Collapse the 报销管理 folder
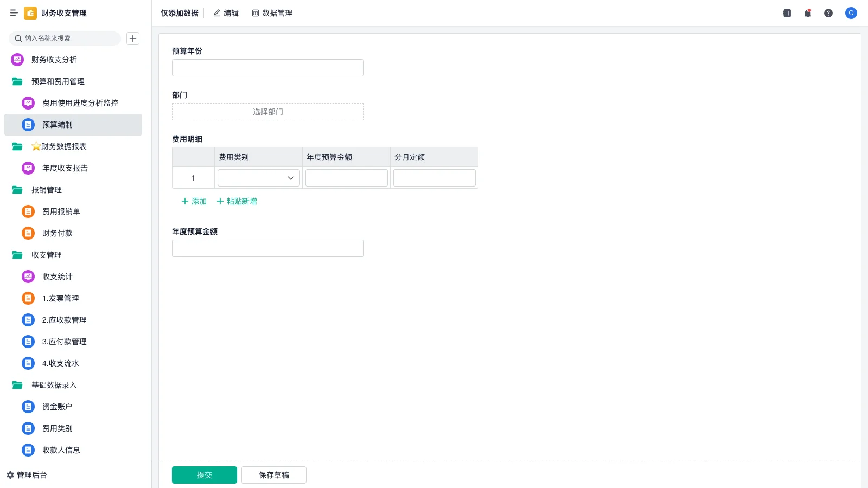868x488 pixels. pos(17,190)
